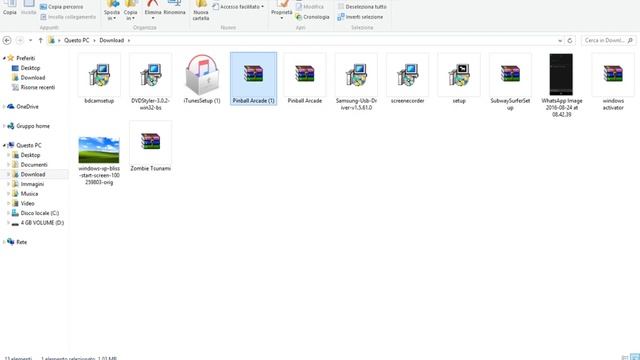Open Musica folder in sidebar
The width and height of the screenshot is (640, 360).
click(x=29, y=193)
